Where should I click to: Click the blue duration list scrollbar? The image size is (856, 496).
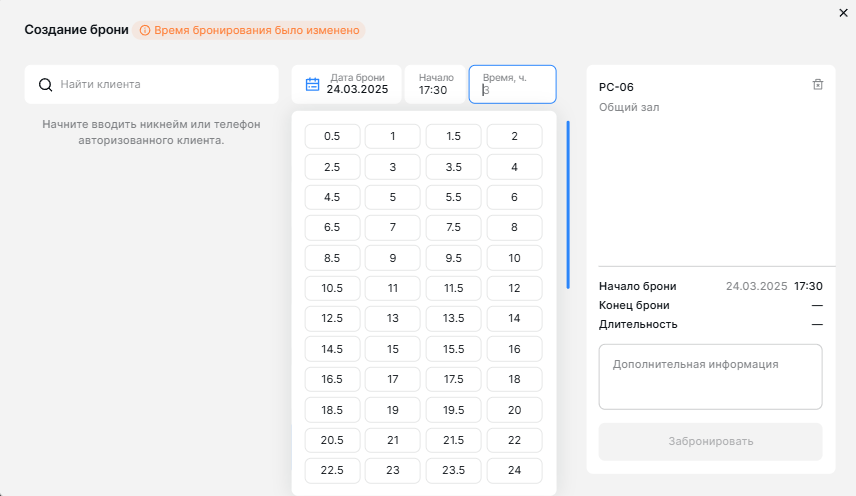click(x=568, y=205)
